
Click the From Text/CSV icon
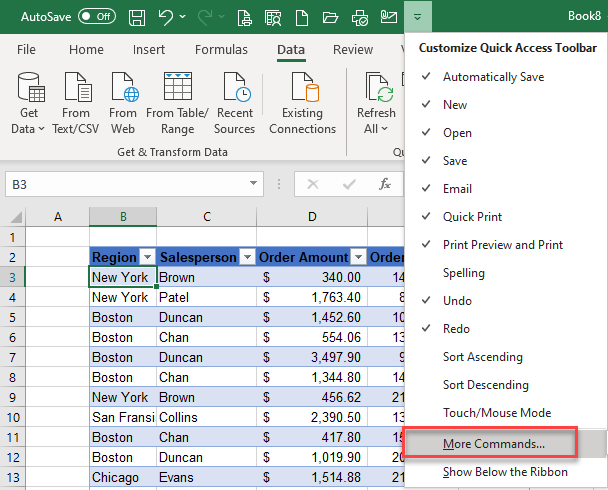76,88
